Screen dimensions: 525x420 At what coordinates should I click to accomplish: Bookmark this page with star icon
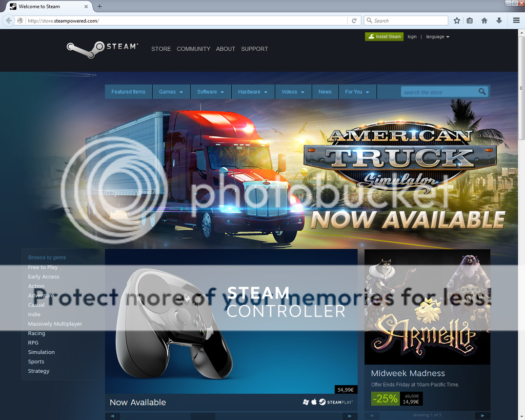tap(457, 21)
